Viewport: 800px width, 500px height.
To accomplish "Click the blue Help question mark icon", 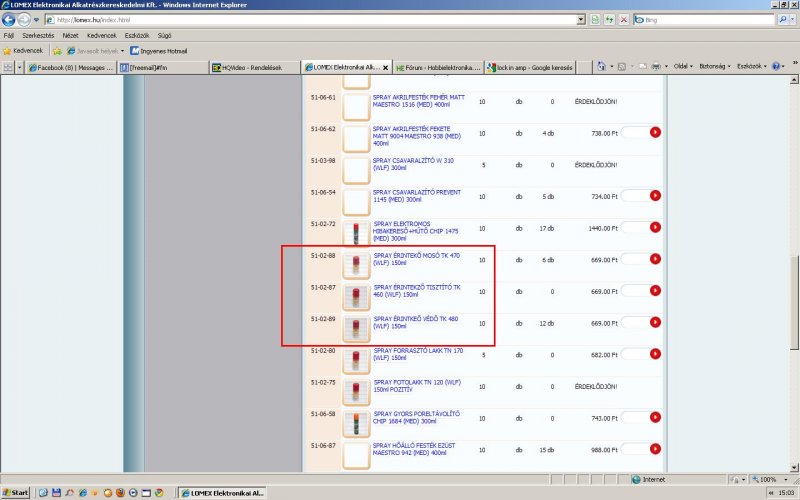I will pos(776,66).
